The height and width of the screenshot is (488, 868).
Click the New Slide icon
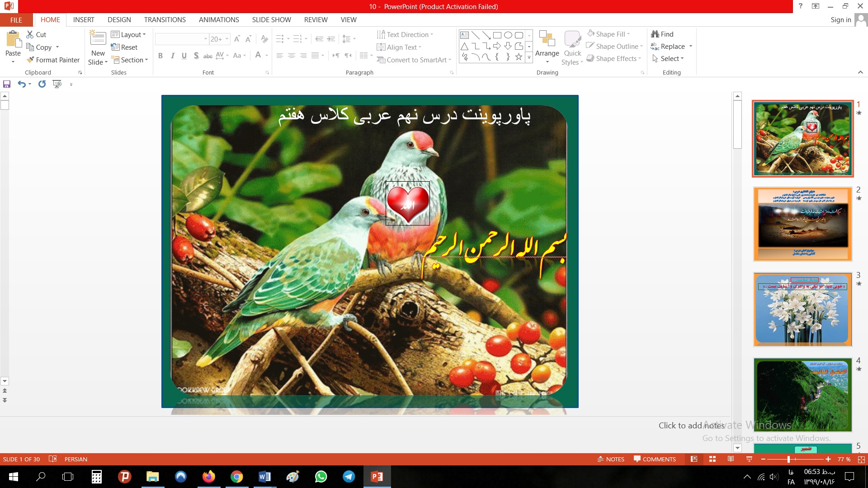point(98,38)
